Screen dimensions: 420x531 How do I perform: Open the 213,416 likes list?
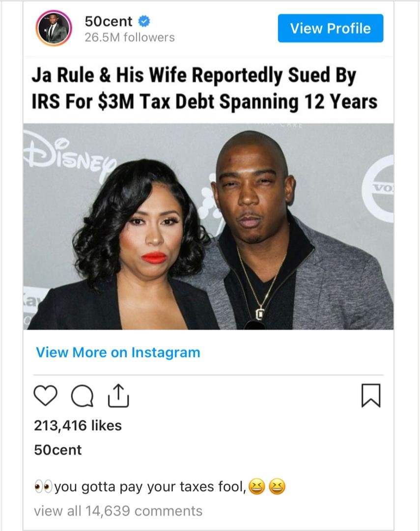[x=78, y=425]
